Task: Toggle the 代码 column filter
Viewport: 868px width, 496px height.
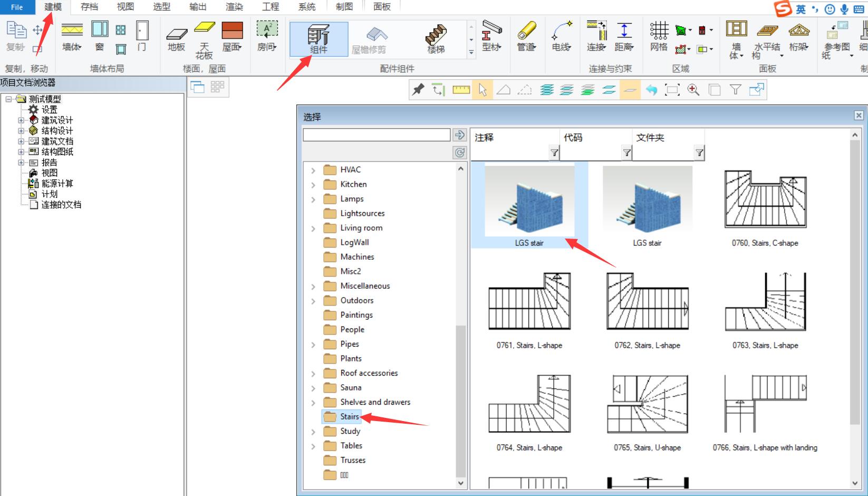Action: (626, 153)
